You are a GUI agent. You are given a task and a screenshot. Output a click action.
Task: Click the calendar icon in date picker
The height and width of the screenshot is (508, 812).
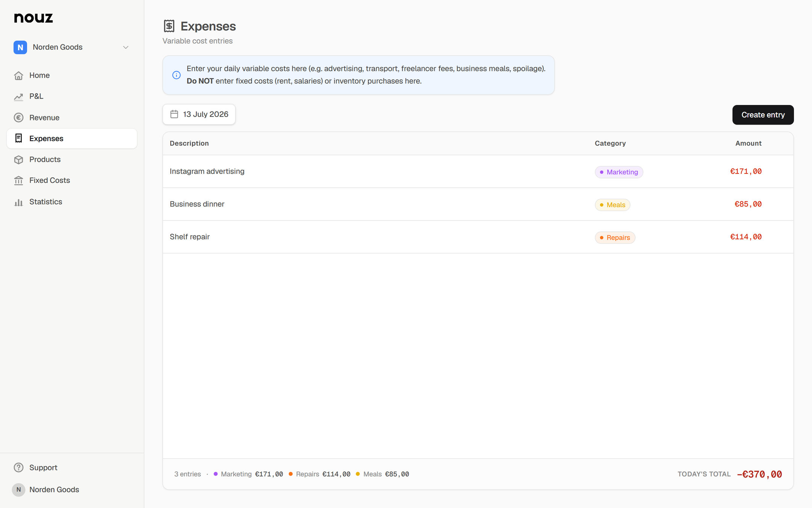click(174, 114)
